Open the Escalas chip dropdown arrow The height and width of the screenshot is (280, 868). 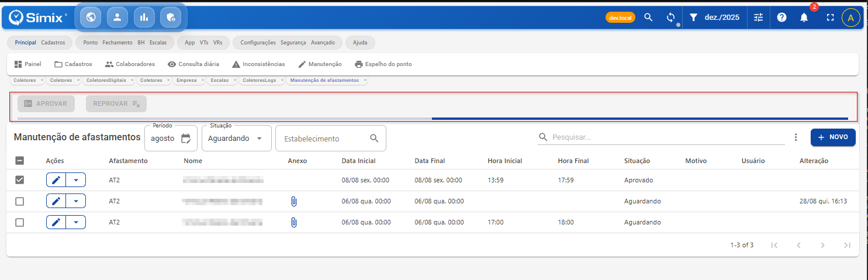pyautogui.click(x=234, y=80)
